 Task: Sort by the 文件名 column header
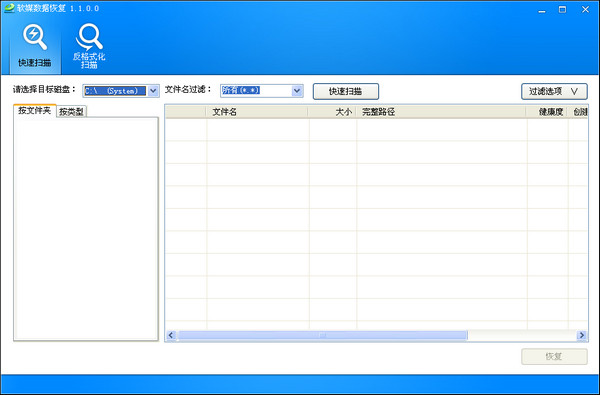tap(257, 112)
